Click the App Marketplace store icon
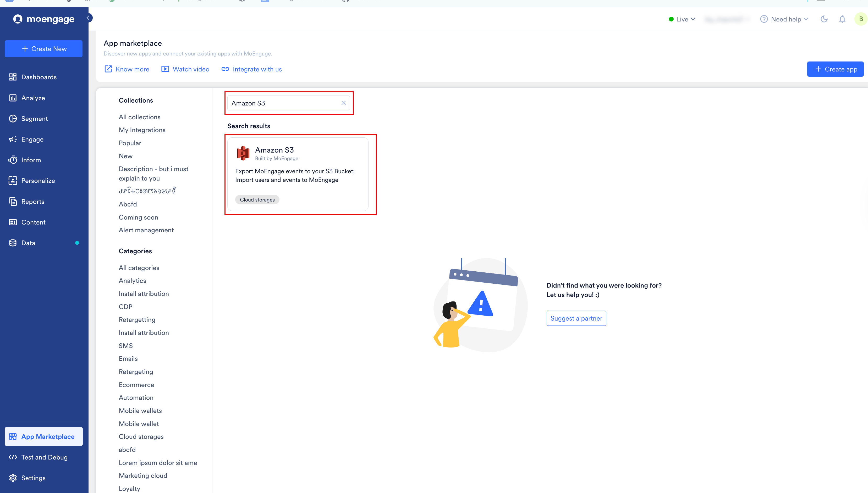The height and width of the screenshot is (493, 868). (13, 436)
